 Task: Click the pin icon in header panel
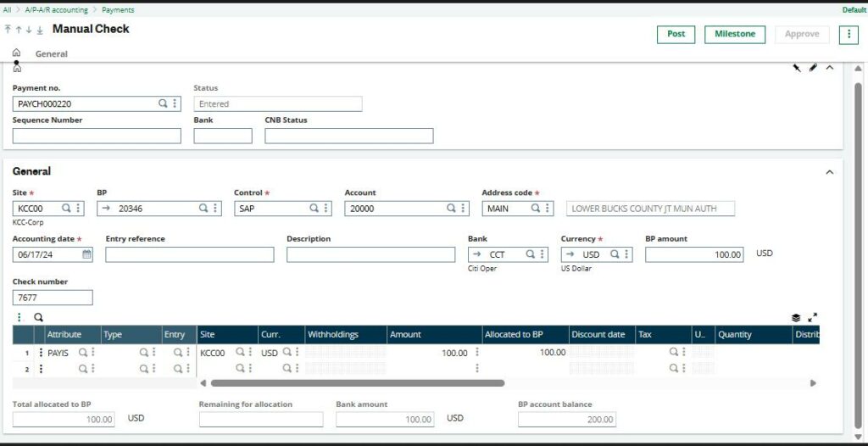(x=796, y=68)
